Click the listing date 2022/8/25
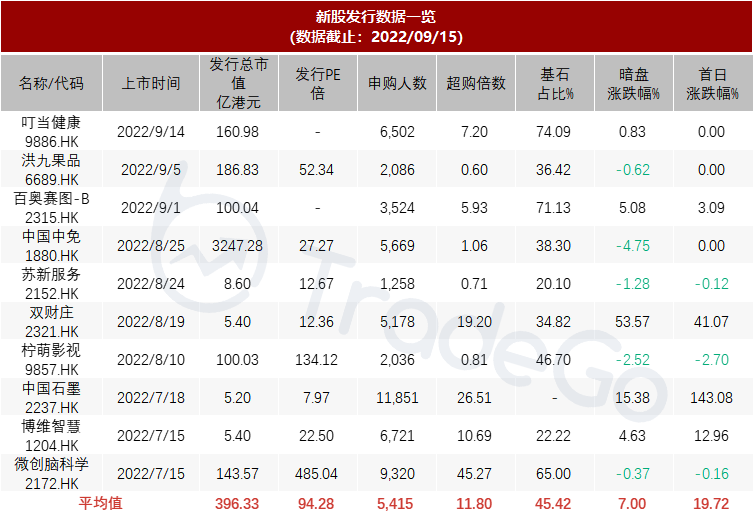Image resolution: width=753 pixels, height=514 pixels. click(x=151, y=245)
